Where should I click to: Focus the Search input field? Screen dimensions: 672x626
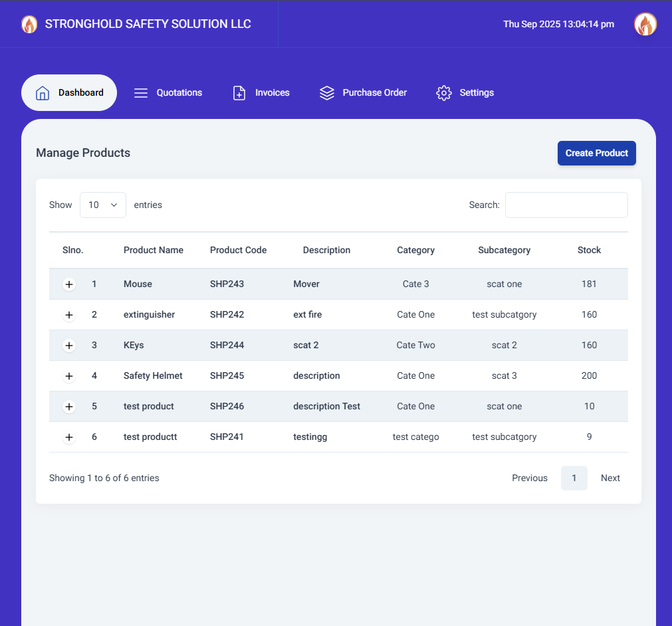[x=566, y=205]
